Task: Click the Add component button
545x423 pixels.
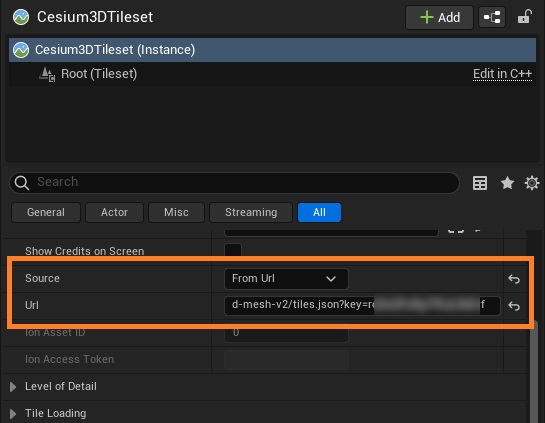Action: pos(439,17)
